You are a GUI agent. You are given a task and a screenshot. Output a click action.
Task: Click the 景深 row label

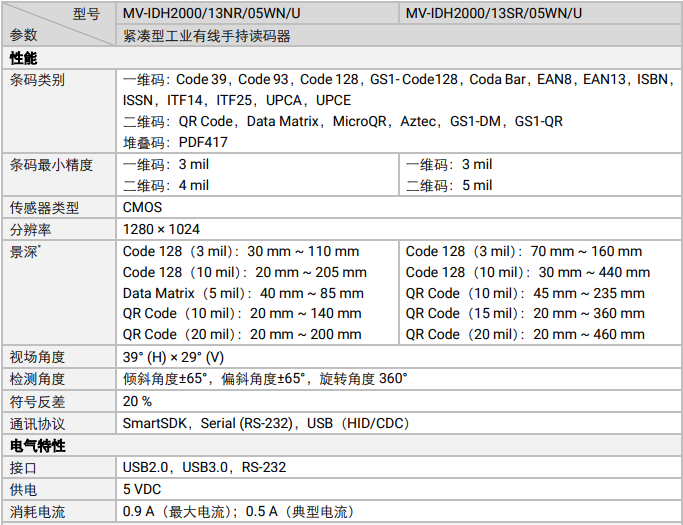tap(25, 252)
